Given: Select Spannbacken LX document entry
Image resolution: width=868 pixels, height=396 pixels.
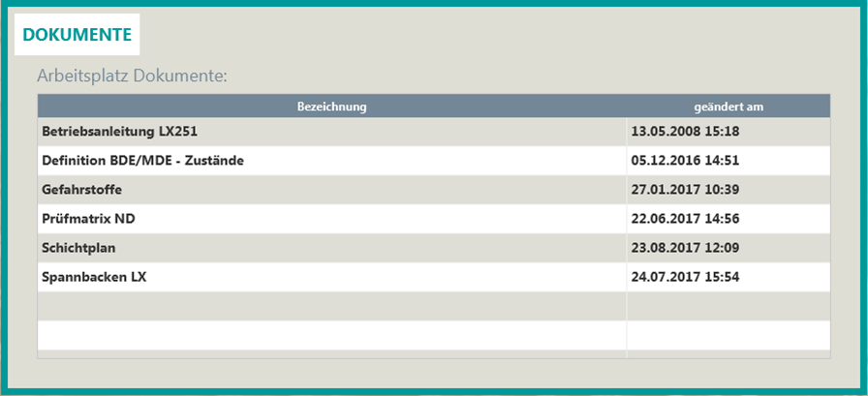Looking at the screenshot, I should point(94,277).
